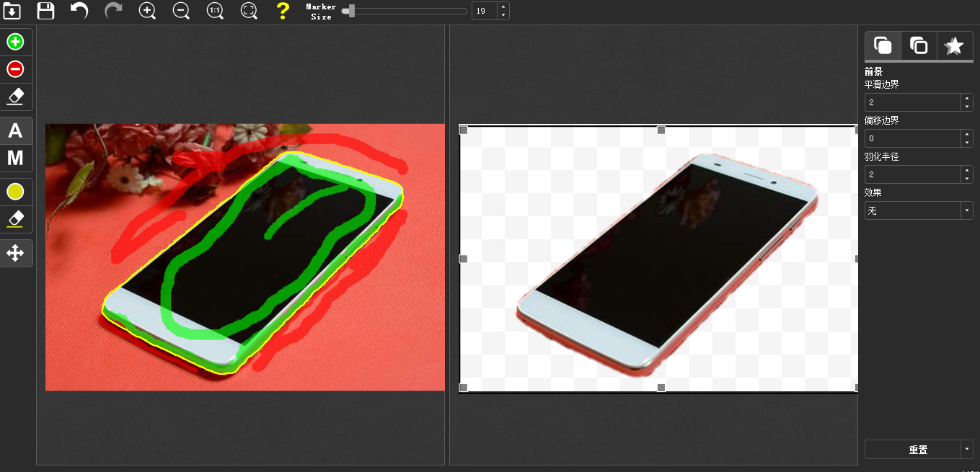Activate the move/pan tool

15,253
